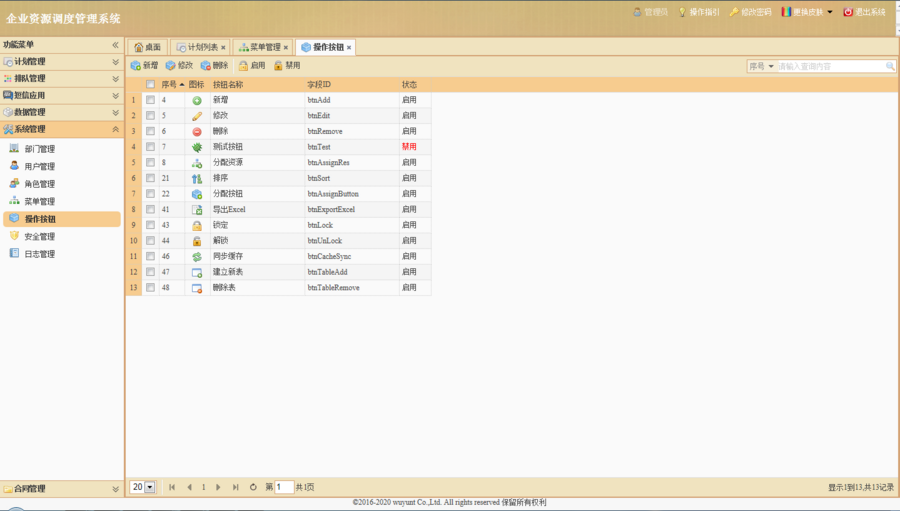Click the pencil icon in btnEdit row

pos(197,116)
